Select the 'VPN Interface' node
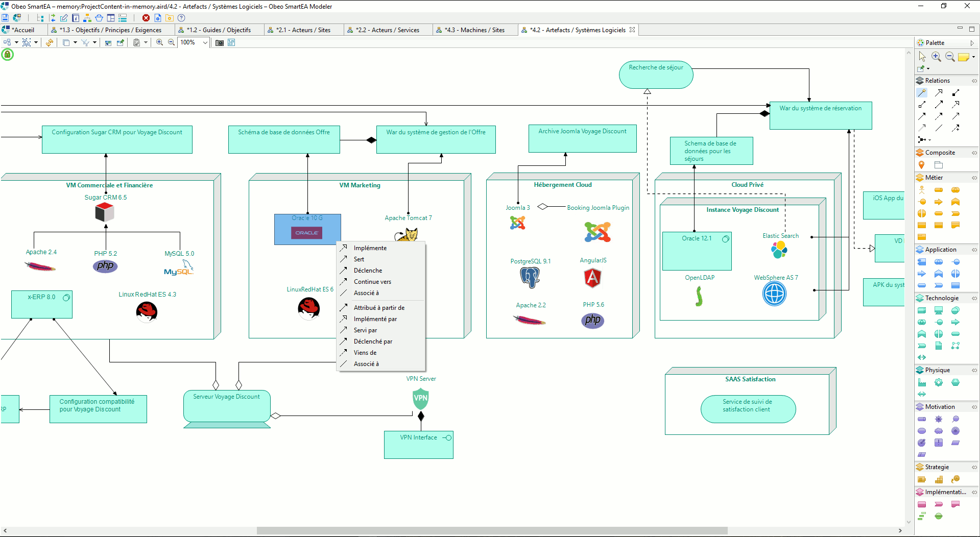Viewport: 980px width, 537px height. tap(418, 445)
